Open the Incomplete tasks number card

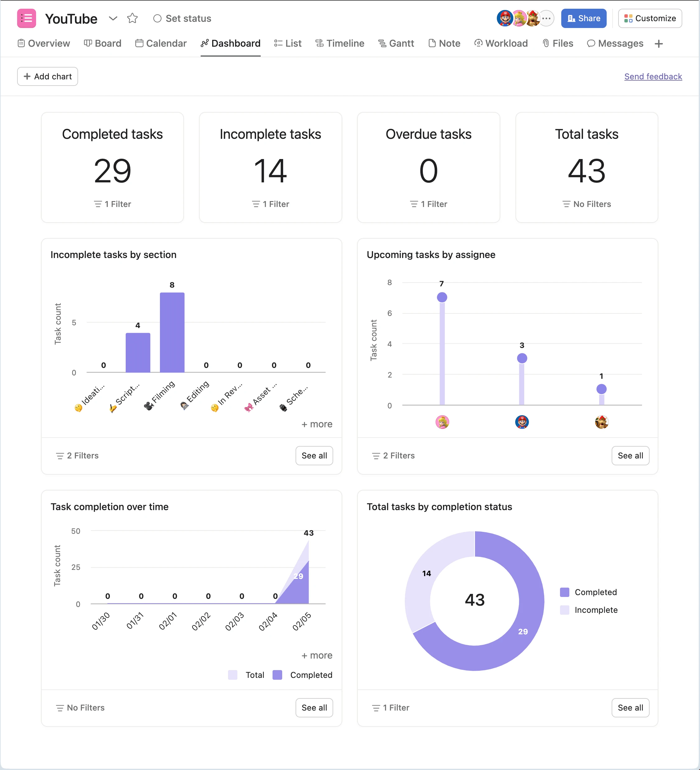click(x=270, y=167)
